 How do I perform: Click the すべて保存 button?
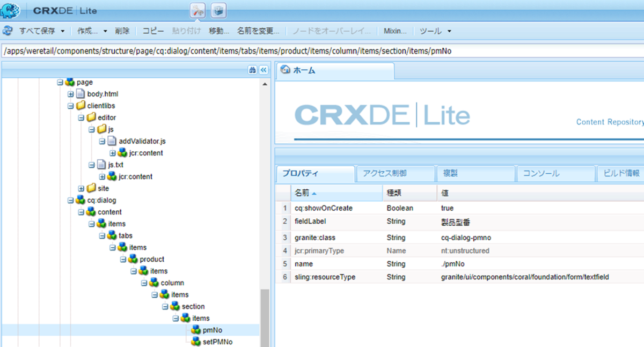(37, 31)
